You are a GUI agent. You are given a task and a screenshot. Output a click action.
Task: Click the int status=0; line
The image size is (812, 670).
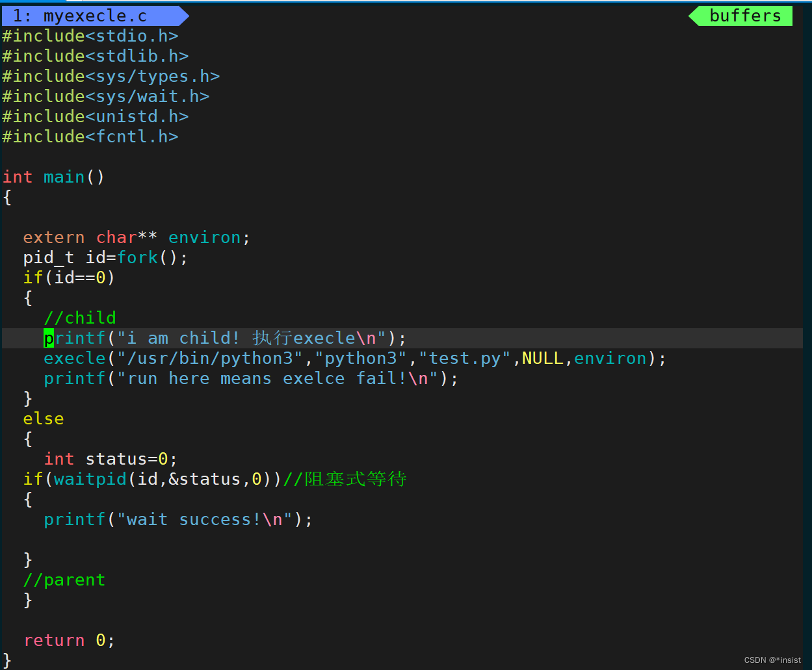(x=111, y=459)
